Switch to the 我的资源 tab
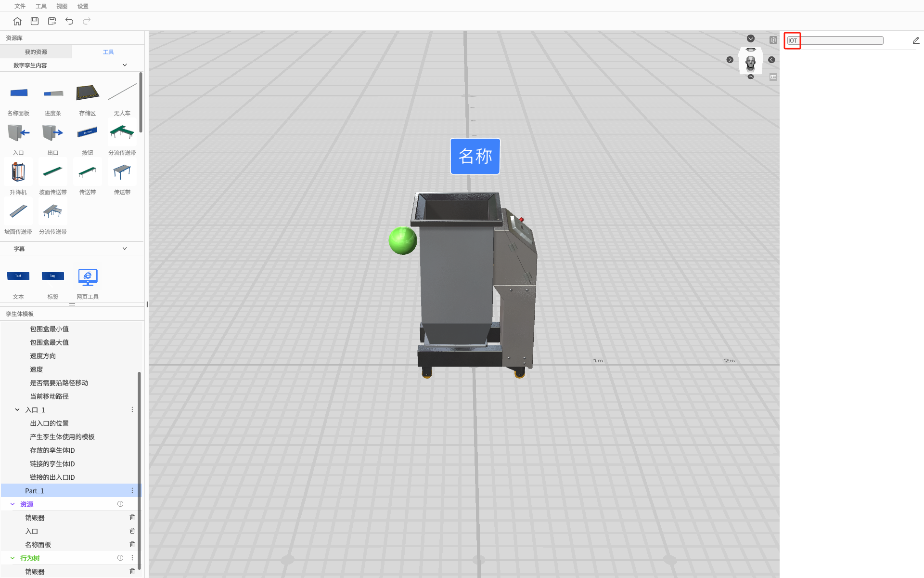The width and height of the screenshot is (924, 578). click(36, 52)
